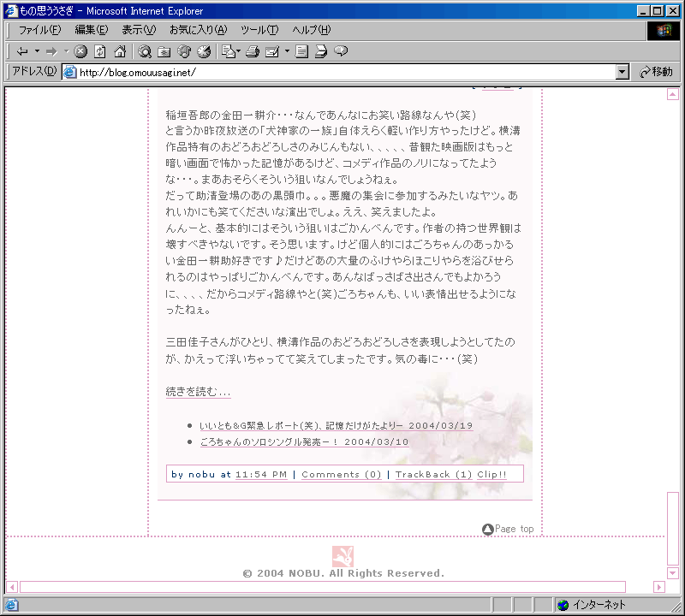This screenshot has width=685, height=616.
Task: Click the Discuss document toolbar icon
Action: click(301, 51)
